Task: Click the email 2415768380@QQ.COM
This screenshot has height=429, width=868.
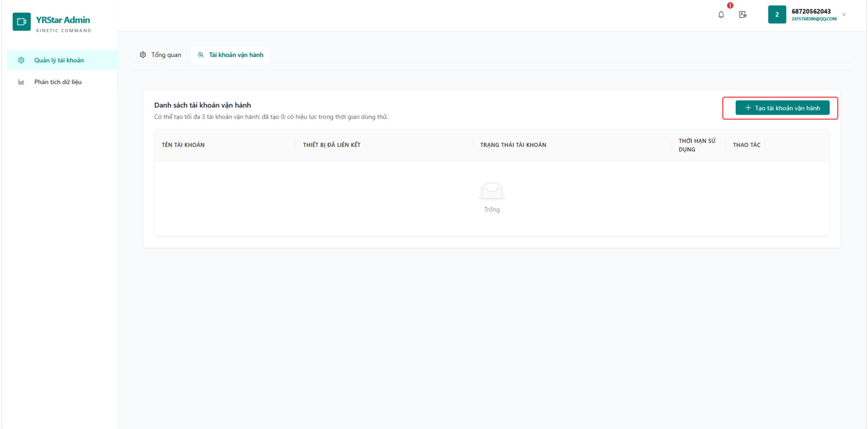Action: (x=814, y=19)
